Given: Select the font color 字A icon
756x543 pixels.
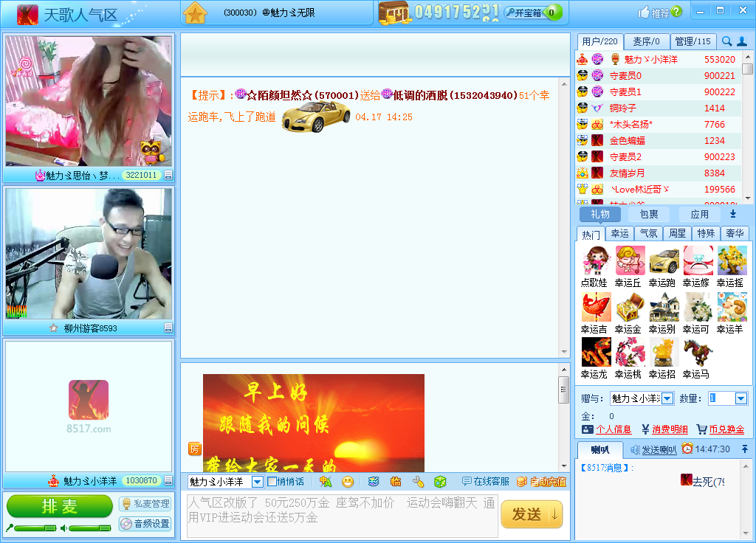Looking at the screenshot, I should (325, 481).
